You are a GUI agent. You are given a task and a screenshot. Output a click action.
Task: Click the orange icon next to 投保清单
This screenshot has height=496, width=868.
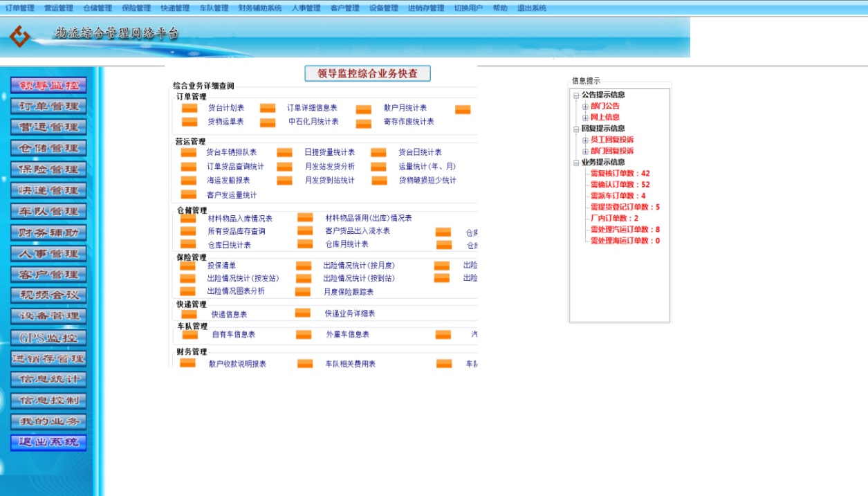click(187, 265)
